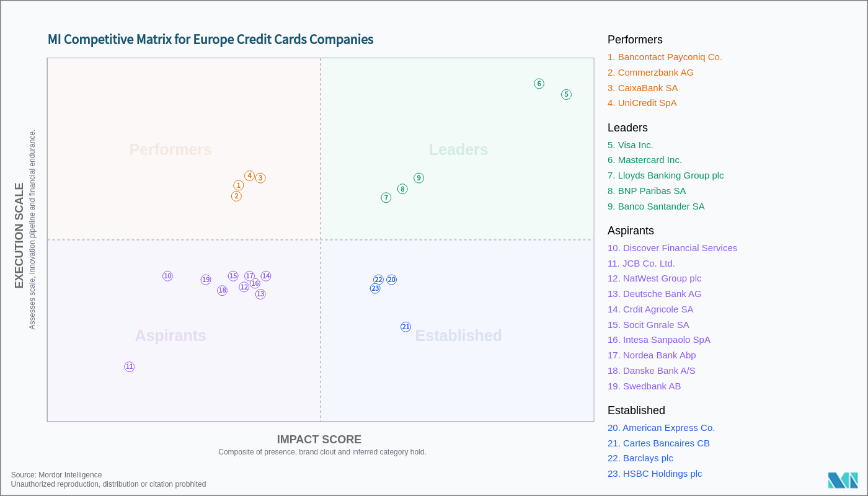The image size is (868, 496).
Task: Select the American Express marker 20
Action: coord(391,280)
